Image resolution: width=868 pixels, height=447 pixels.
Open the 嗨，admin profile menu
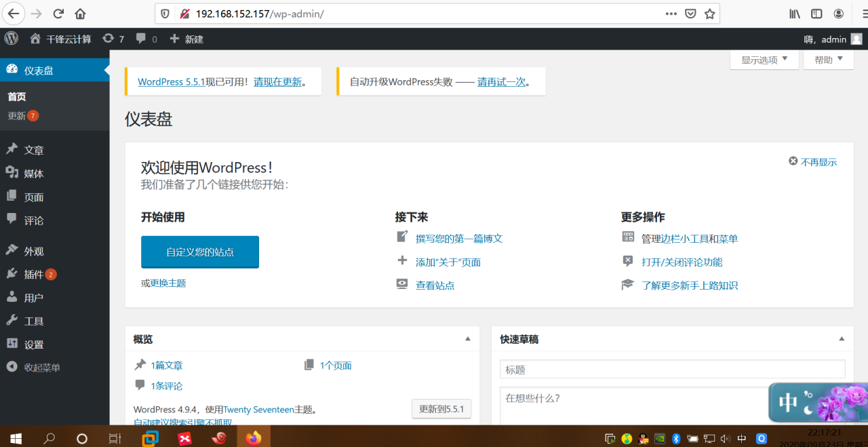point(833,39)
